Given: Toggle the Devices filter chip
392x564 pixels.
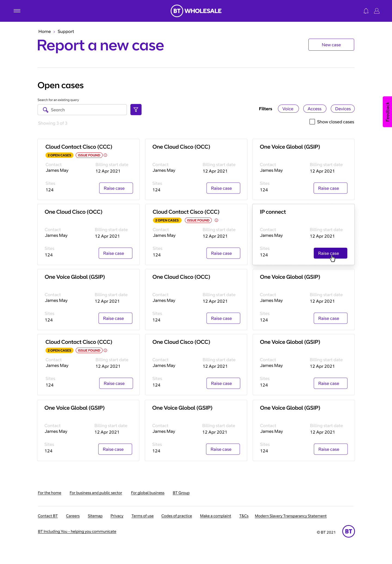Looking at the screenshot, I should point(343,109).
